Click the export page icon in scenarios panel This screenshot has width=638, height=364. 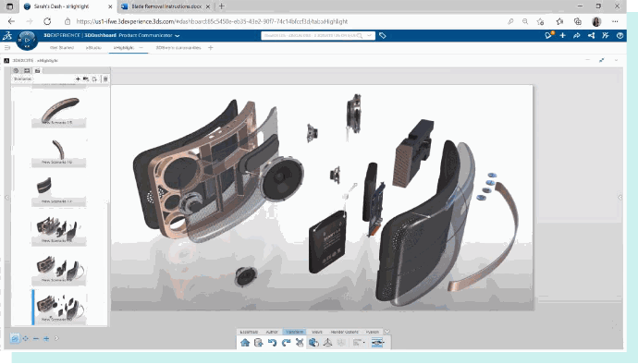94,79
